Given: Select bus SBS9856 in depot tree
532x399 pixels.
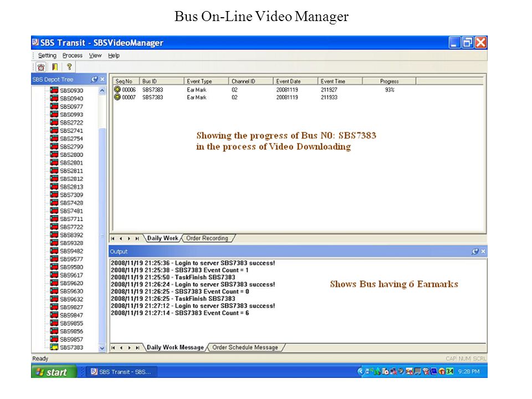Looking at the screenshot, I should point(71,331).
